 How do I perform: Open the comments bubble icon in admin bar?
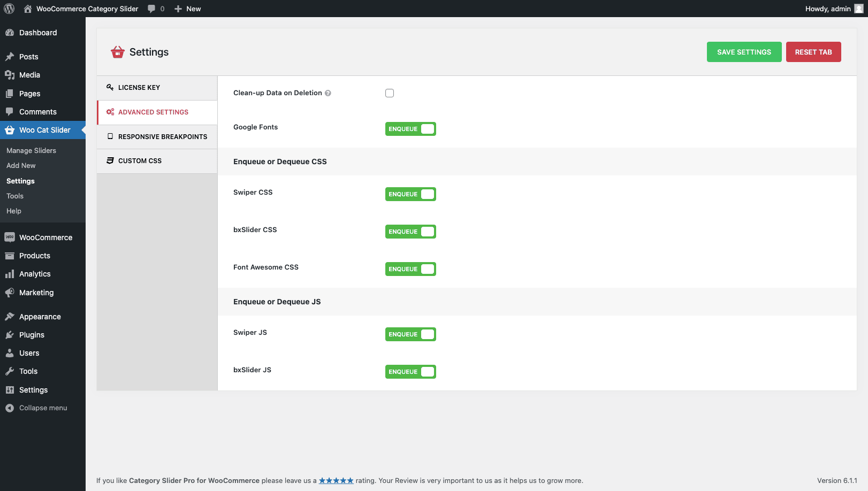152,9
